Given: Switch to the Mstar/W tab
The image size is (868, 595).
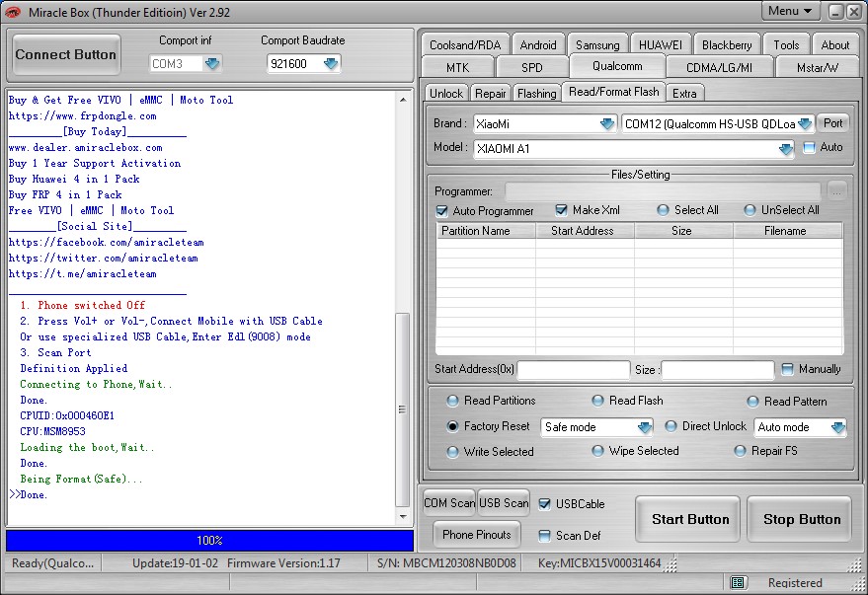Looking at the screenshot, I should pyautogui.click(x=817, y=67).
